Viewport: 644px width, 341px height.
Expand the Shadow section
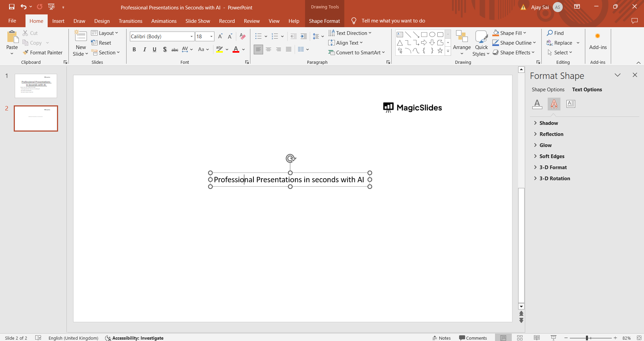(548, 123)
